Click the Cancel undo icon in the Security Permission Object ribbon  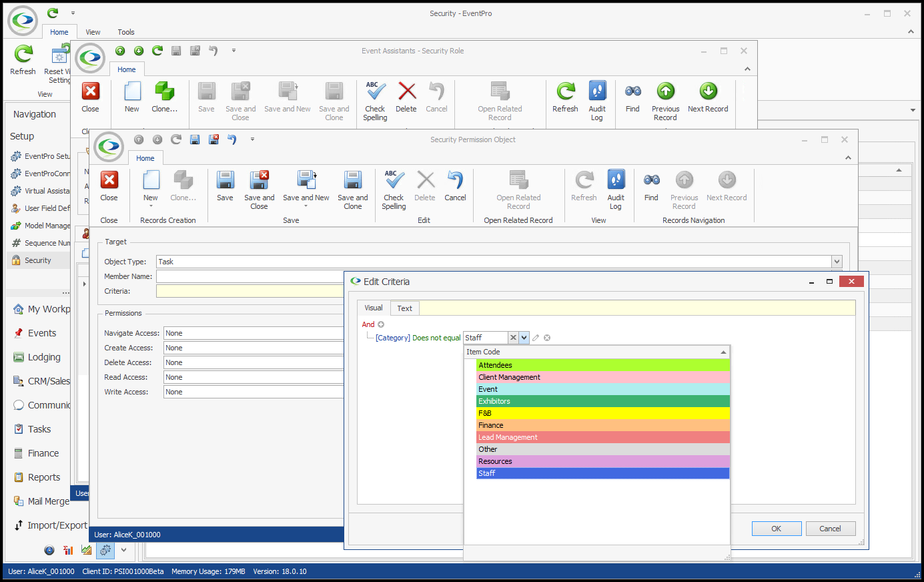point(455,186)
